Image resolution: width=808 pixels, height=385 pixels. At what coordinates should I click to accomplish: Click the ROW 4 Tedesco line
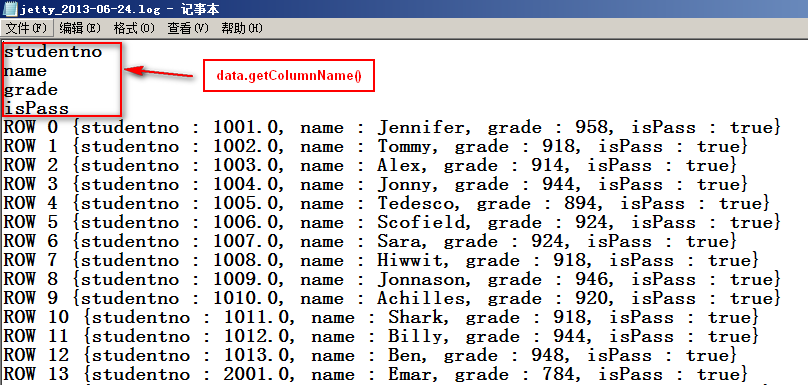(x=386, y=204)
